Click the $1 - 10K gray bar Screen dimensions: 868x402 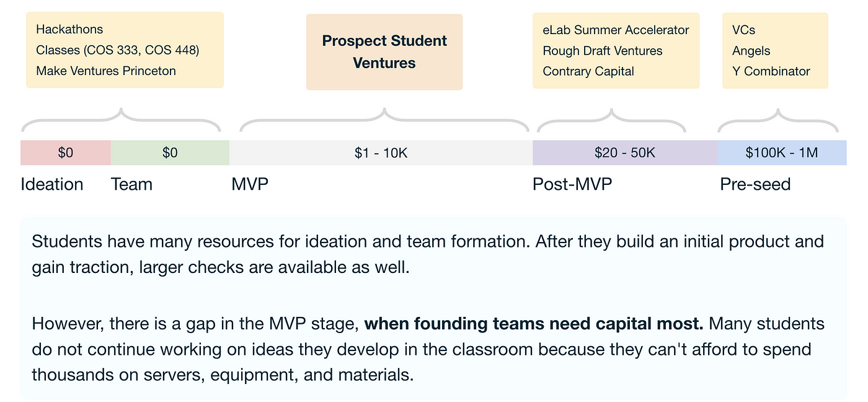click(x=381, y=153)
